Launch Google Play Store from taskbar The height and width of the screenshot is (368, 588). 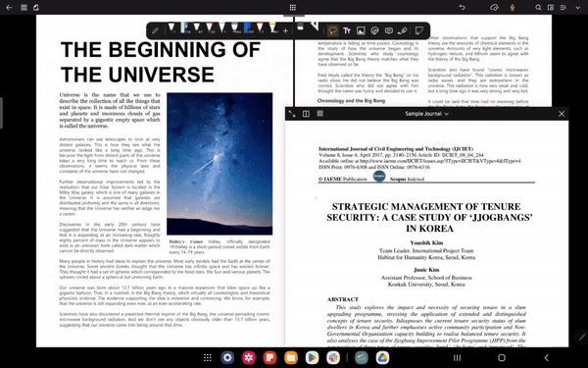pyautogui.click(x=312, y=358)
